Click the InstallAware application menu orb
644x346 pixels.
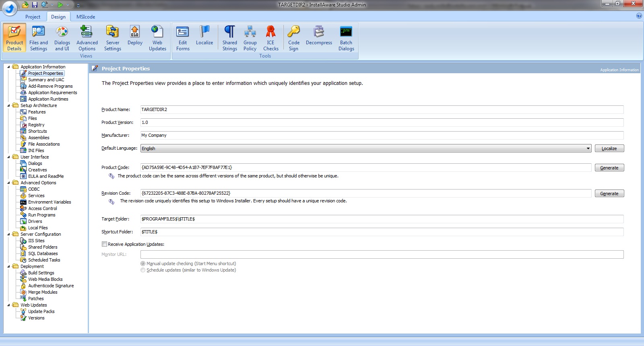pyautogui.click(x=10, y=8)
